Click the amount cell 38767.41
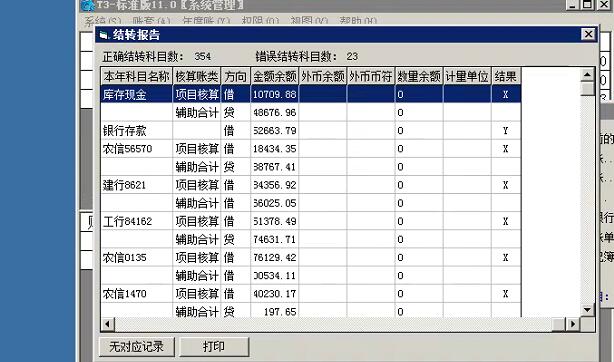 click(x=274, y=167)
